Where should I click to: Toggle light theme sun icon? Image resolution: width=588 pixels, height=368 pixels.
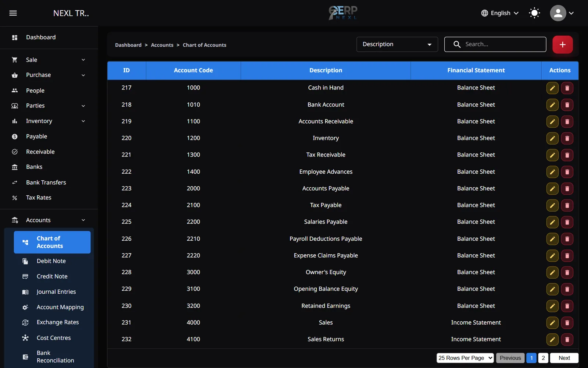point(534,13)
